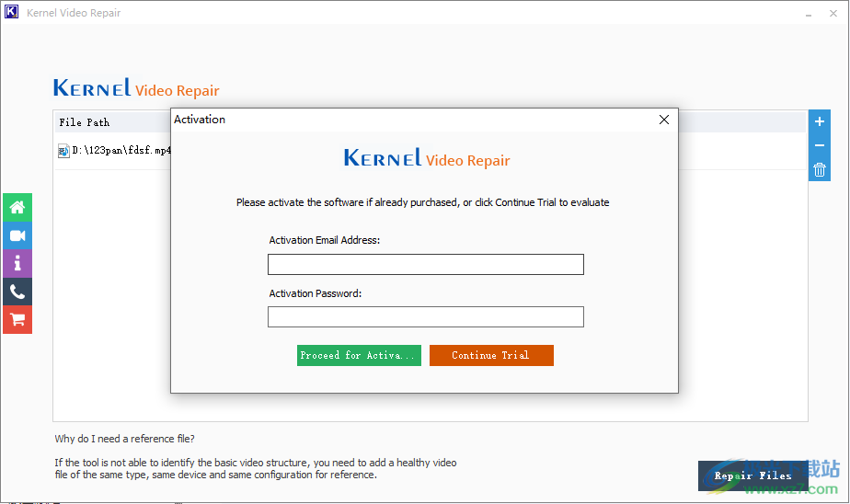This screenshot has width=850, height=504.
Task: Add a file with the plus icon
Action: [x=819, y=121]
